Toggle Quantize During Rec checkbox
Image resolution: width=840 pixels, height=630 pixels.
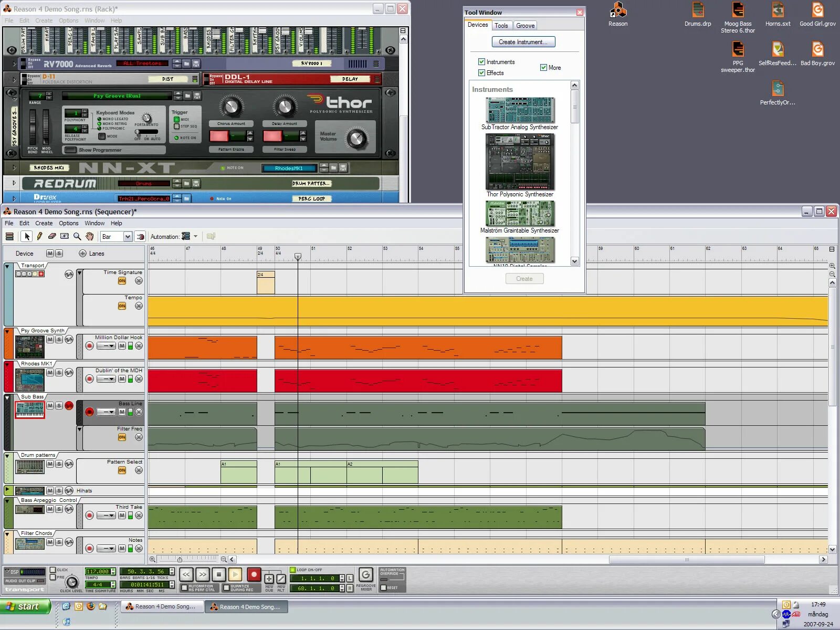coord(226,587)
